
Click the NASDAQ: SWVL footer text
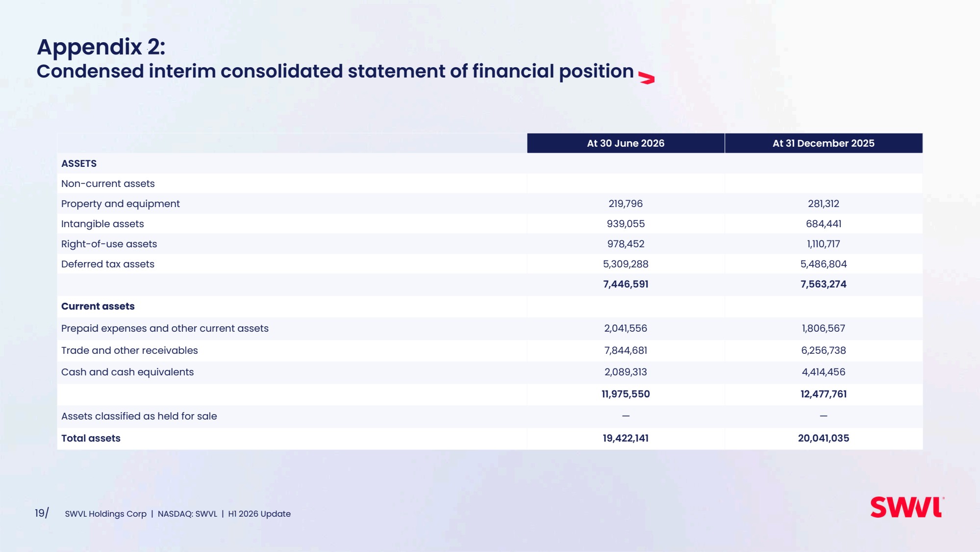pos(187,514)
